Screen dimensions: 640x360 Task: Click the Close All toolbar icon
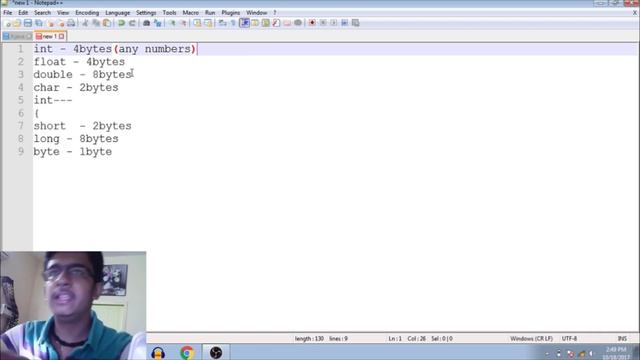pos(60,23)
